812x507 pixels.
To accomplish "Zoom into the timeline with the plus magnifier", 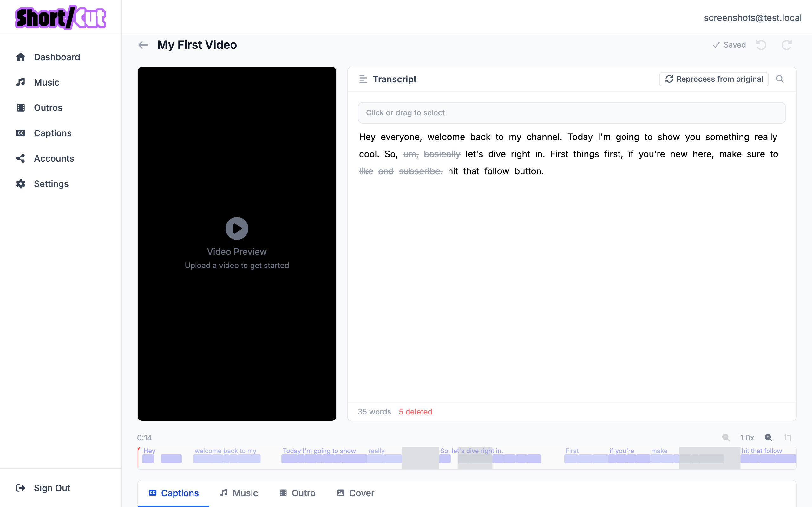I will [x=768, y=438].
